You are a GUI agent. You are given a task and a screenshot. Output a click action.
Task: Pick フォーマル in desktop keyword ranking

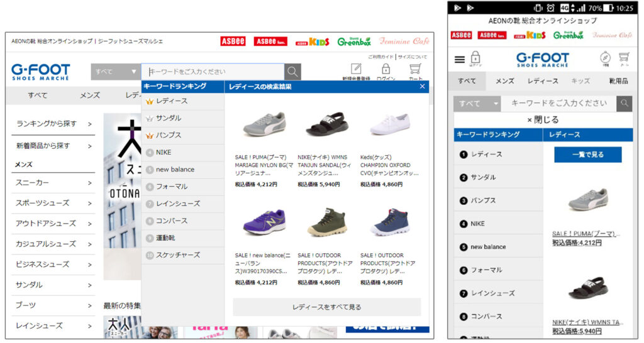click(x=183, y=187)
